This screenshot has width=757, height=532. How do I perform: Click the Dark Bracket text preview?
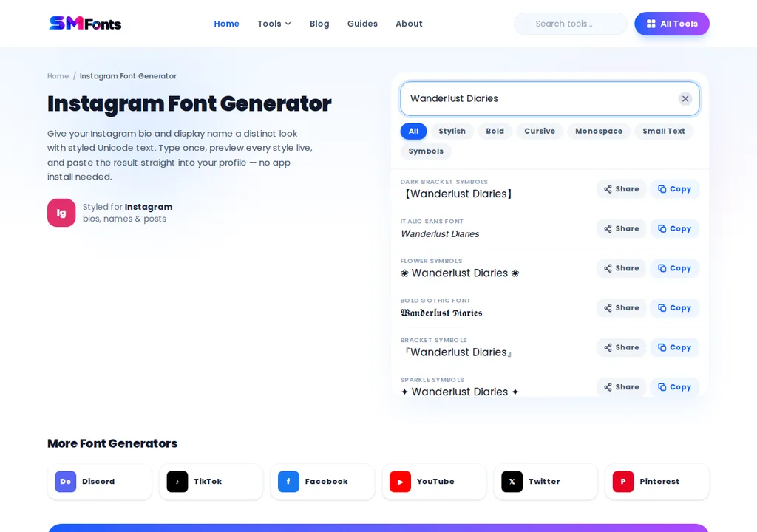coord(458,194)
